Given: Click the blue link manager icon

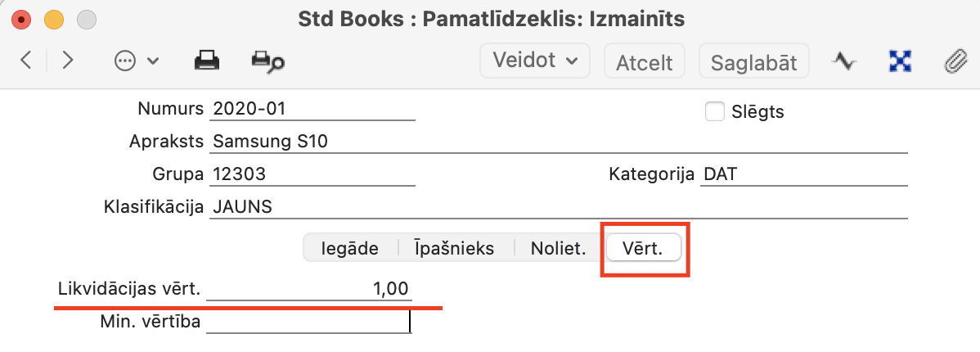Looking at the screenshot, I should tap(899, 61).
